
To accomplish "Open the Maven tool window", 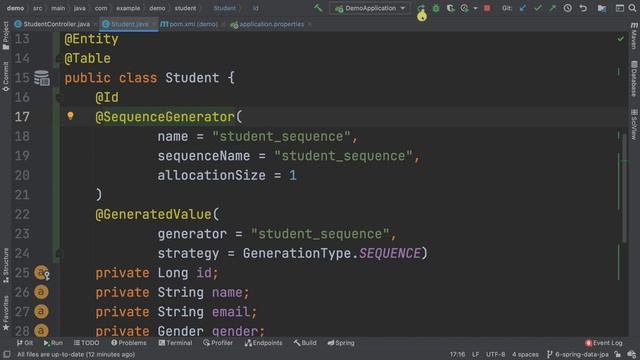I will point(634,36).
